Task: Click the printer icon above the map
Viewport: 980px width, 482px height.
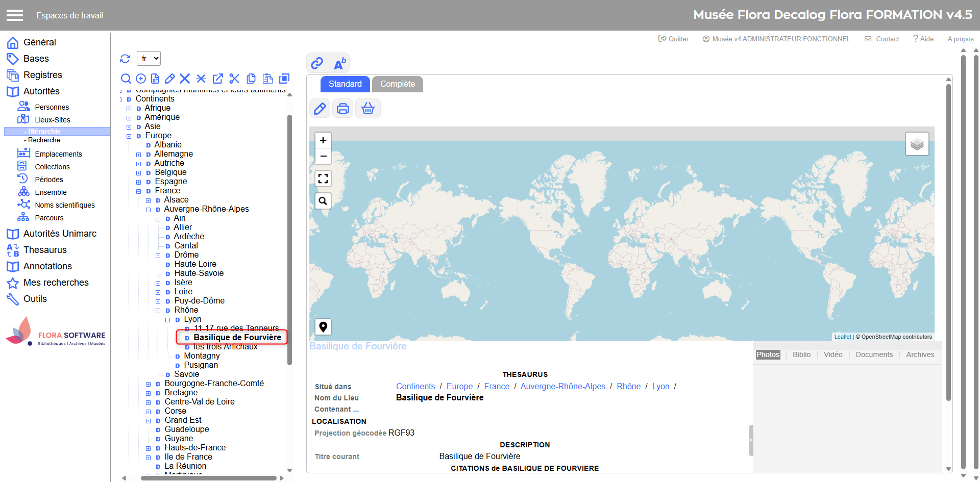Action: [343, 109]
